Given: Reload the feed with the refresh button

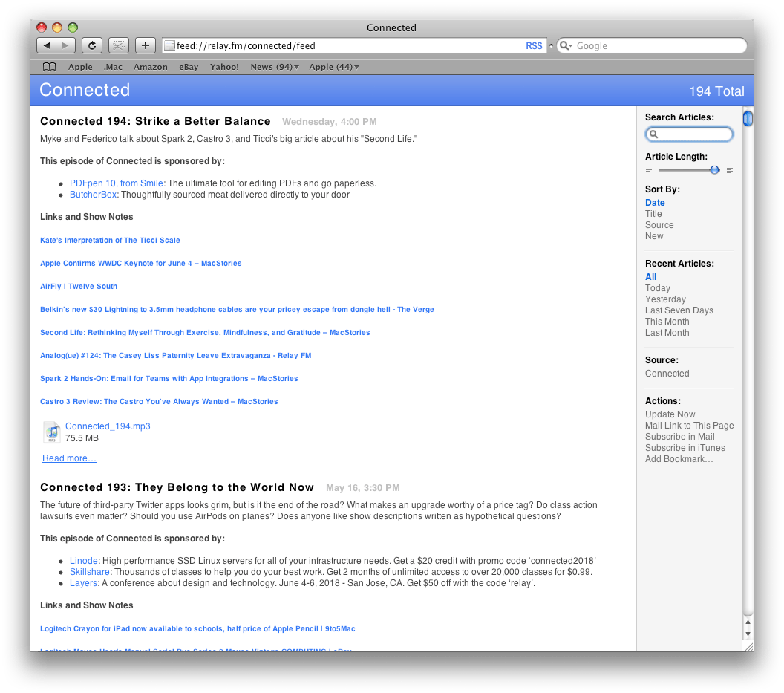Looking at the screenshot, I should (92, 45).
